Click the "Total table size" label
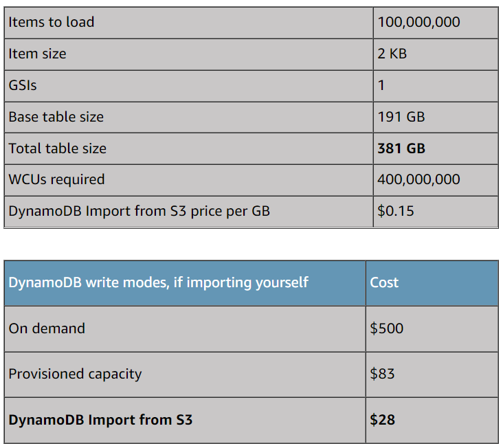503x448 pixels. pos(58,148)
